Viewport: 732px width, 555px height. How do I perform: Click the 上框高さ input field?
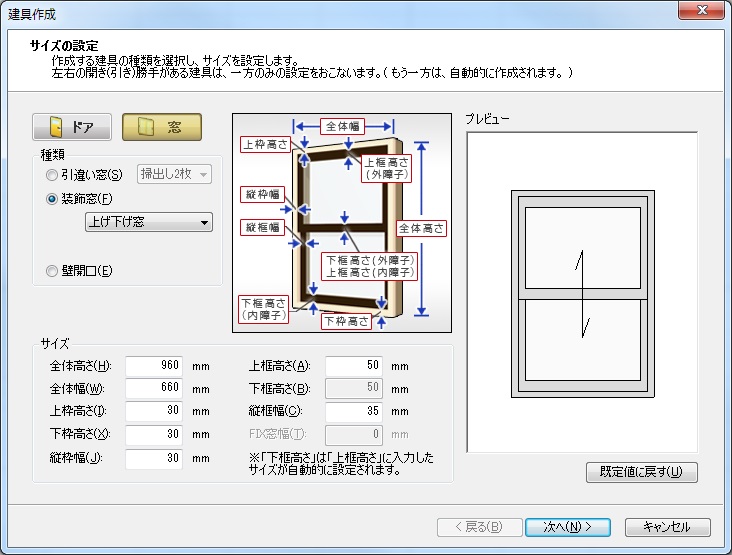point(354,366)
